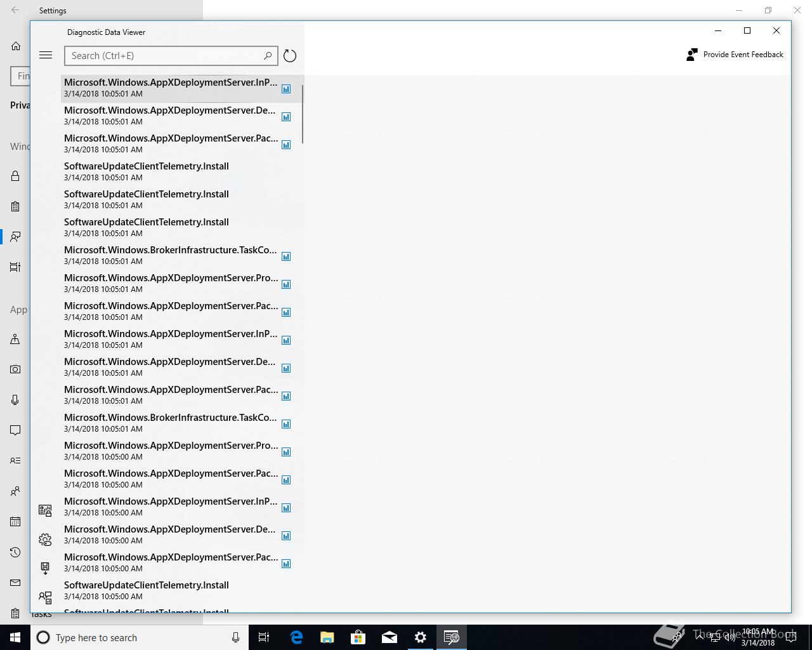Image resolution: width=812 pixels, height=650 pixels.
Task: Click the Cortana microphone icon on taskbar
Action: (235, 637)
